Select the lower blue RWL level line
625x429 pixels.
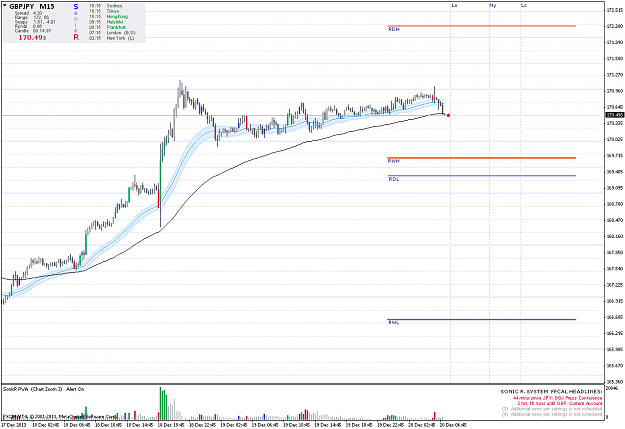point(482,319)
